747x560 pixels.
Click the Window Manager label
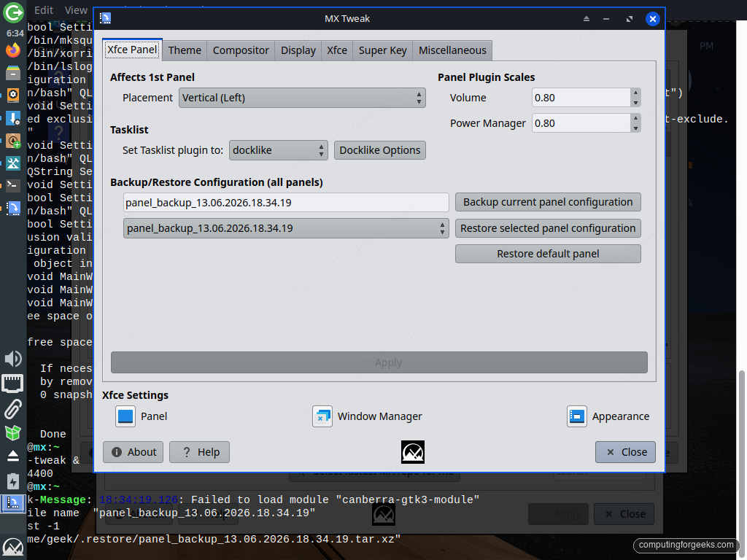pyautogui.click(x=379, y=416)
